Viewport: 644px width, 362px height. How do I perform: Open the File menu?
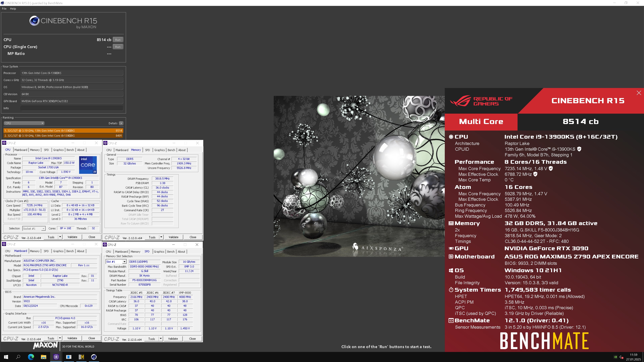click(4, 9)
